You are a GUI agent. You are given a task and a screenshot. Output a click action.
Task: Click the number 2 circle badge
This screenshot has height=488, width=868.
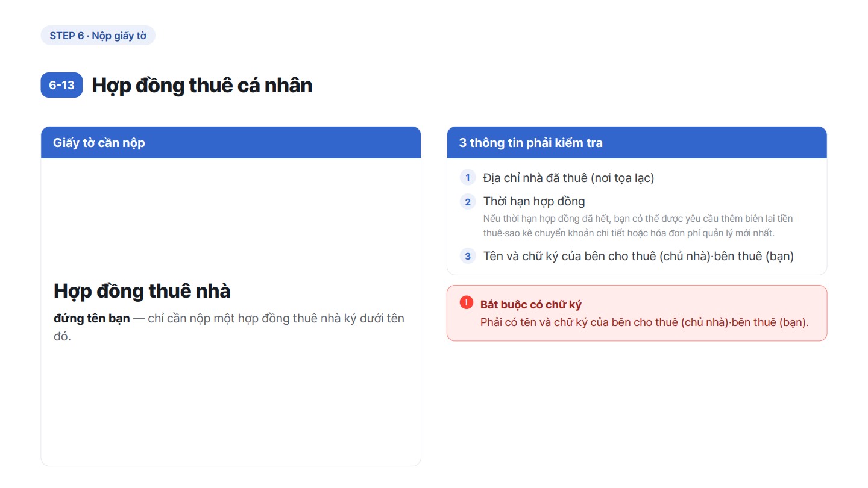click(x=467, y=202)
